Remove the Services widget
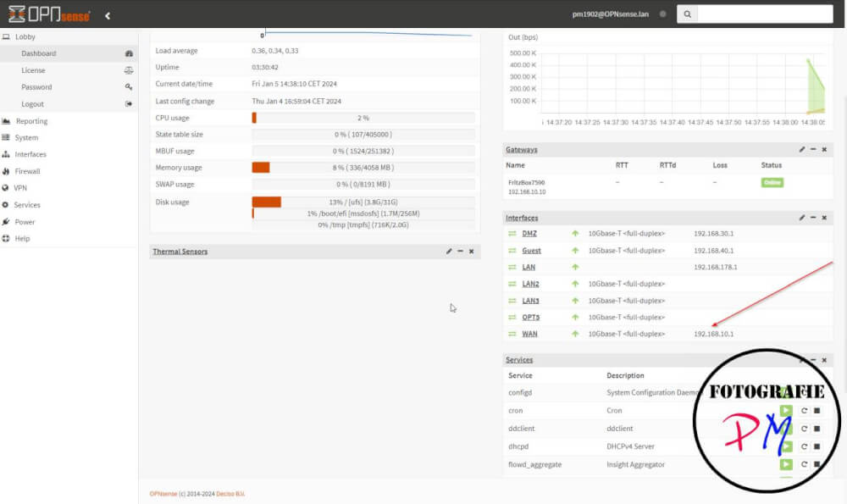The height and width of the screenshot is (504, 847). tap(824, 360)
